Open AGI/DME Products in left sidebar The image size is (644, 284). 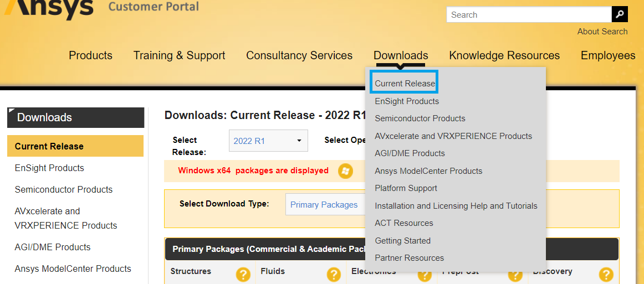53,247
